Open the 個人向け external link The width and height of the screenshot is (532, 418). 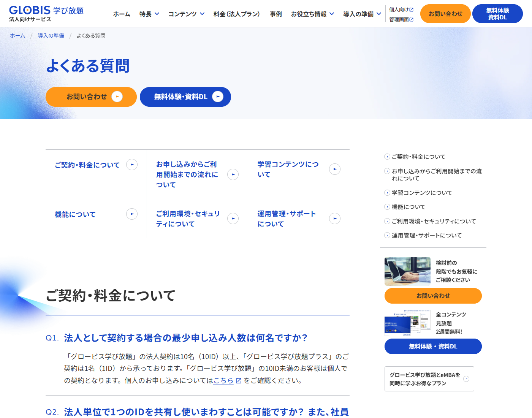click(401, 9)
